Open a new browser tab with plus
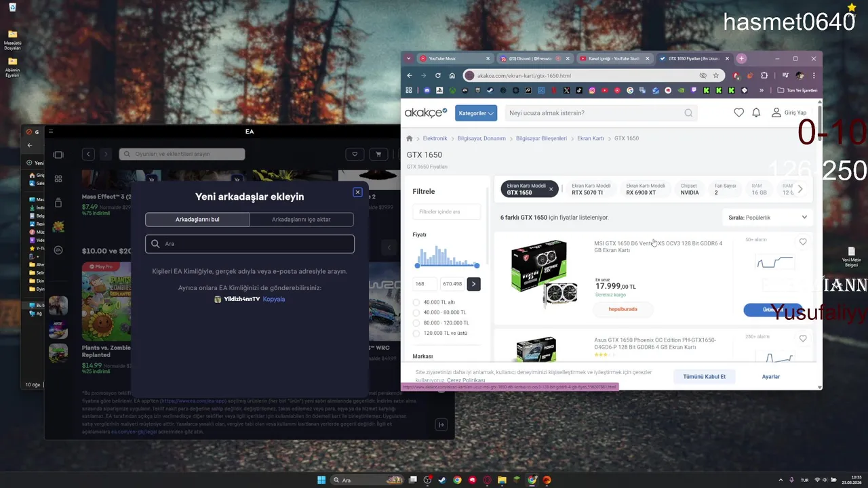Screen dimensions: 868x488 click(x=742, y=59)
